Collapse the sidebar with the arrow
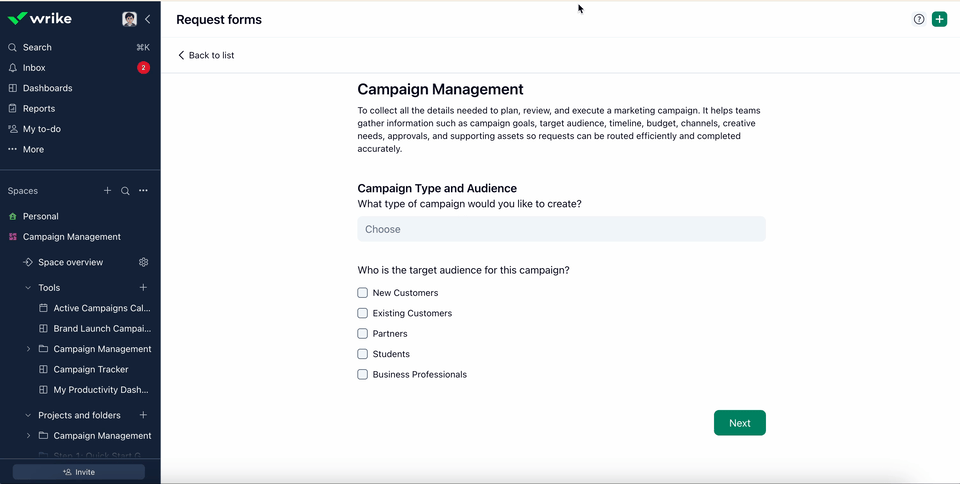 point(148,19)
